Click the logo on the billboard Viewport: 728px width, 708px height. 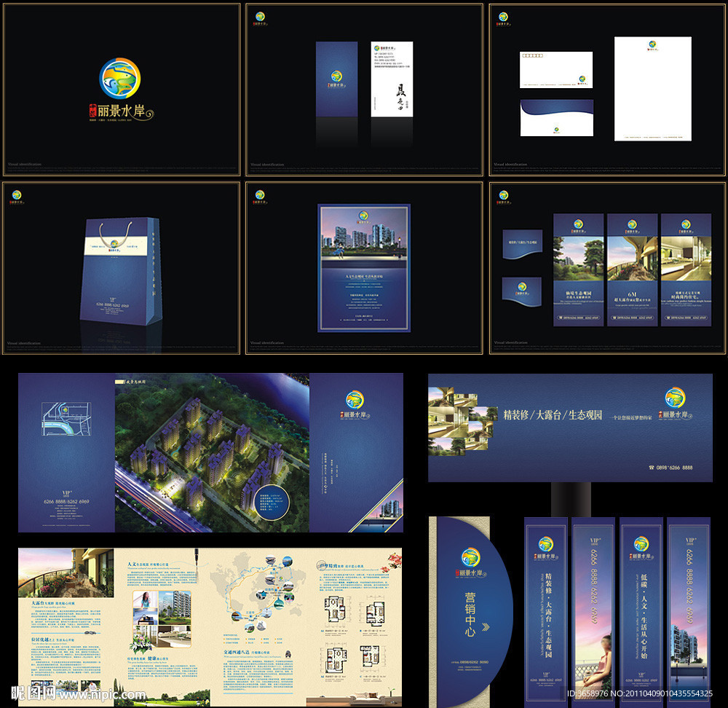pos(675,405)
